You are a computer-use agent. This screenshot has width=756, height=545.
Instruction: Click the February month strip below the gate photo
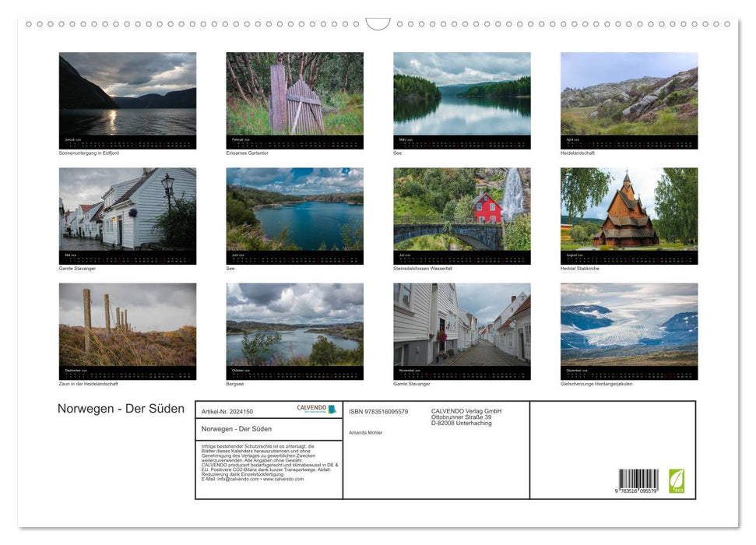294,142
